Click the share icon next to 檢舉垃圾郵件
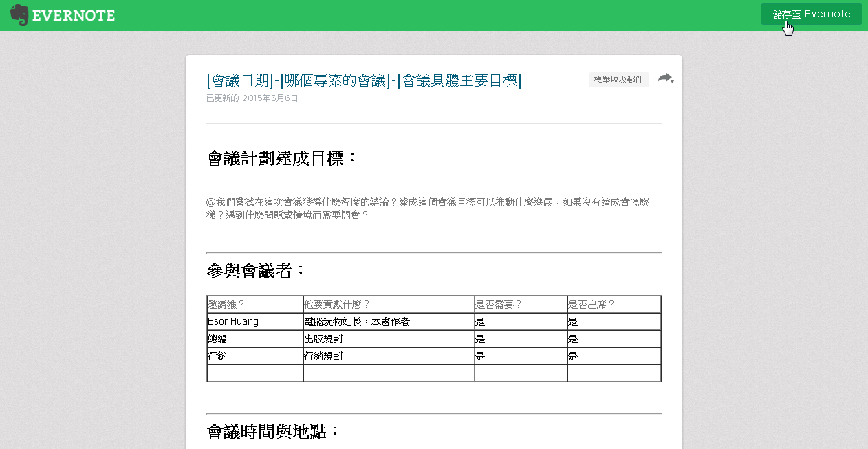This screenshot has width=868, height=449. (662, 78)
